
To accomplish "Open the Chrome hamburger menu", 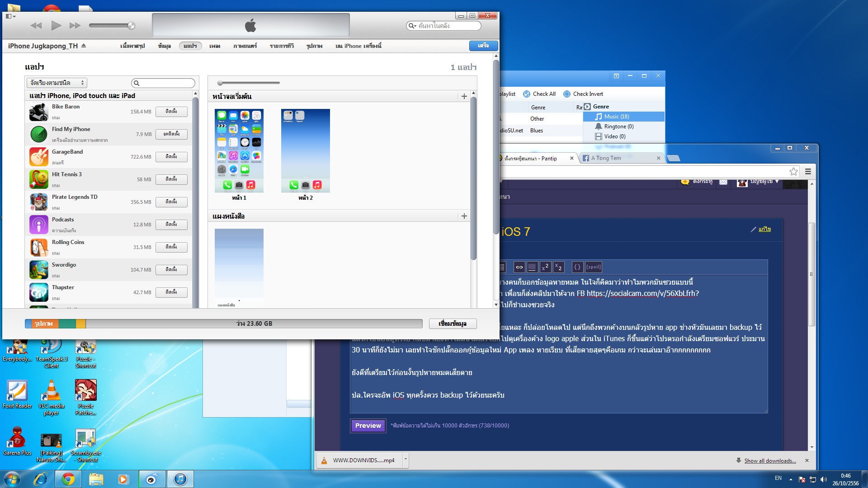I will 808,171.
